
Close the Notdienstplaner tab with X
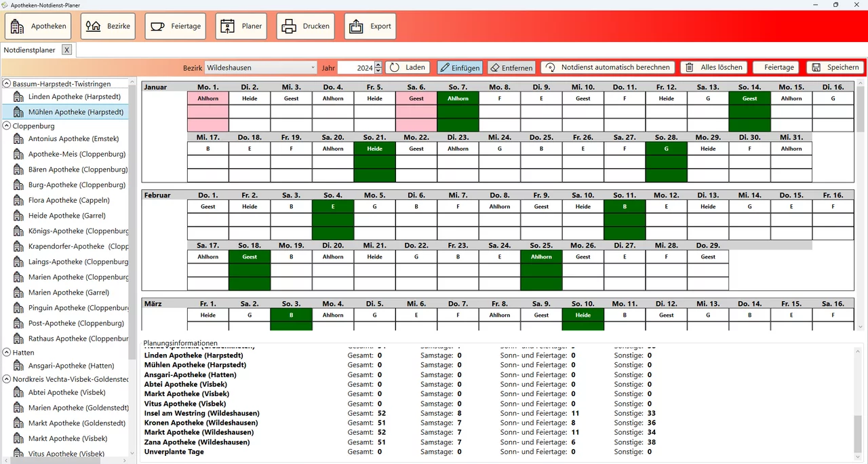tap(66, 50)
